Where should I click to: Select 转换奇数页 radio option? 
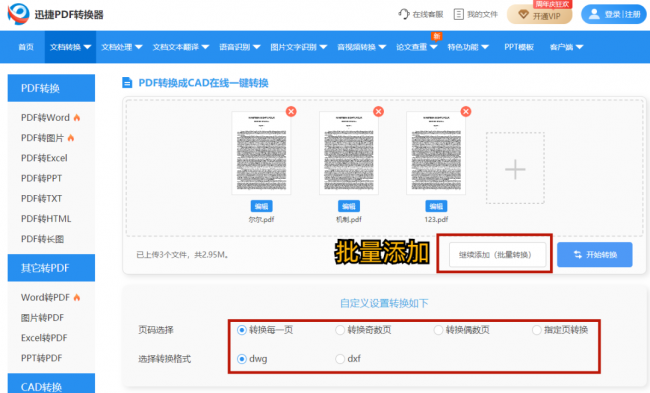(x=340, y=330)
